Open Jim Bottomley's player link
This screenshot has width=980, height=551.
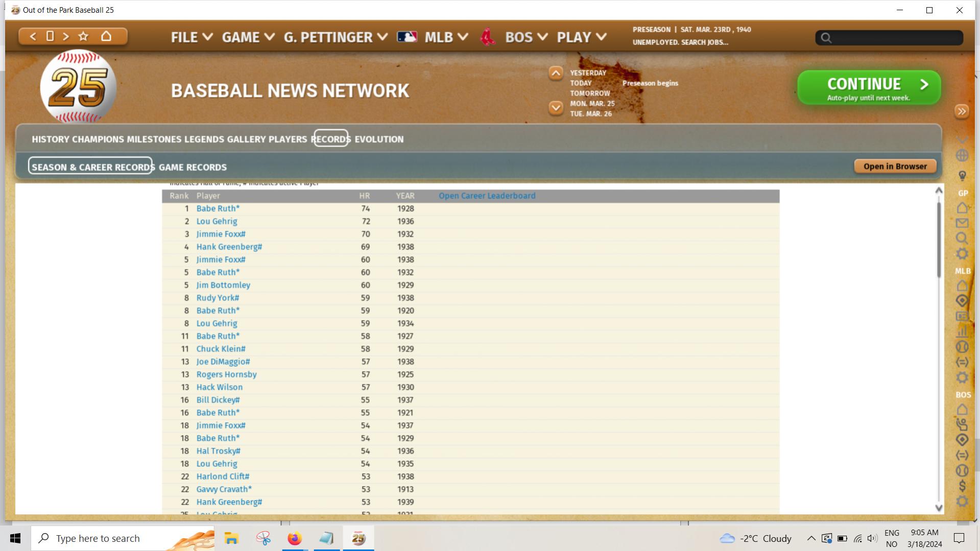tap(223, 285)
